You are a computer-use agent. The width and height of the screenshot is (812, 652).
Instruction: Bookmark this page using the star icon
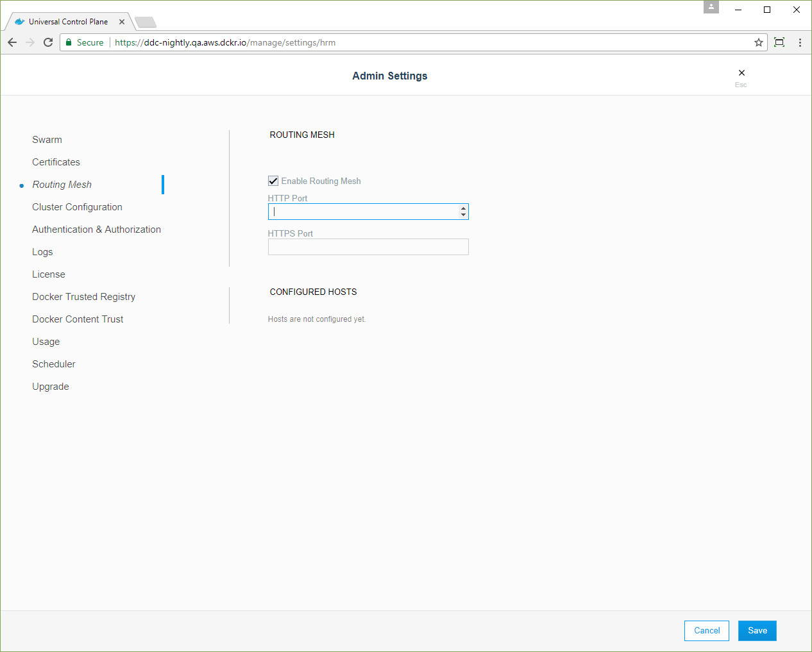(759, 42)
